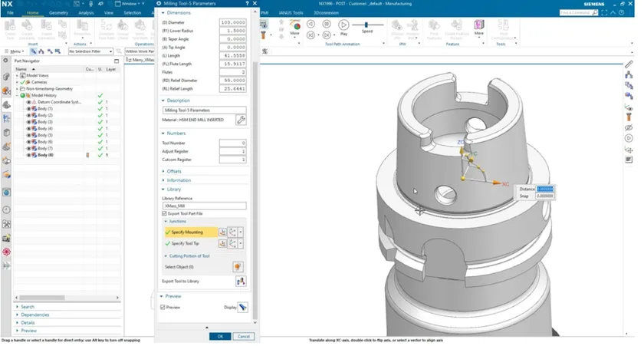The image size is (644, 346).
Task: Click the Display preview icon
Action: point(243,307)
